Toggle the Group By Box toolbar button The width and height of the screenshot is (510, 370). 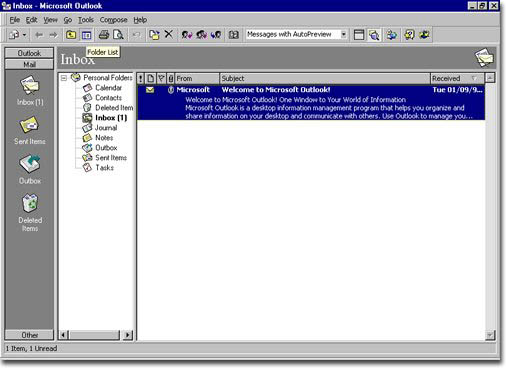pyautogui.click(x=359, y=35)
